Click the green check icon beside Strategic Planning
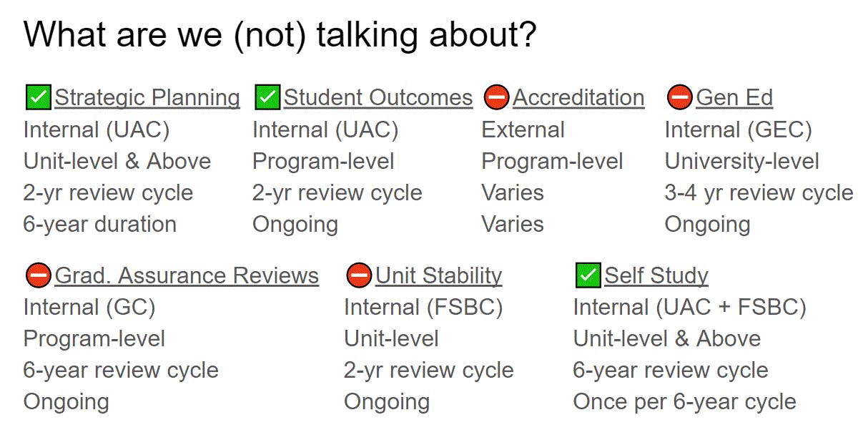Viewport: 868px width, 445px height. click(x=38, y=97)
